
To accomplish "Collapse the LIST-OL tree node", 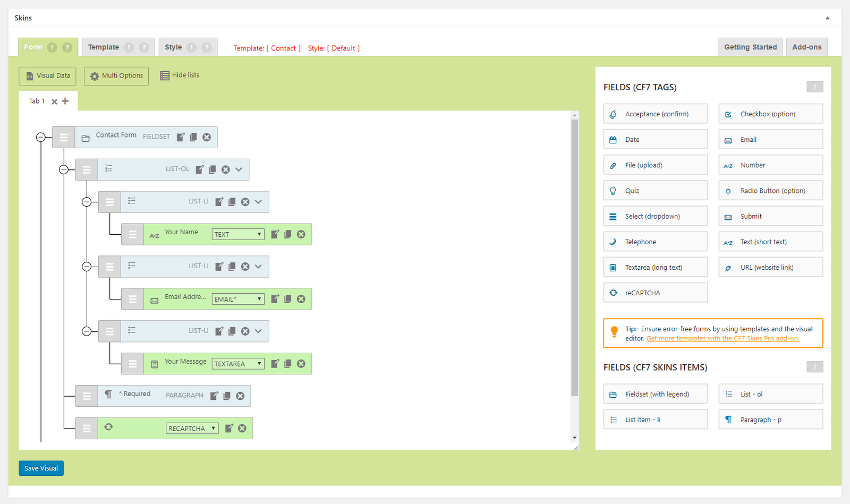I will point(64,169).
